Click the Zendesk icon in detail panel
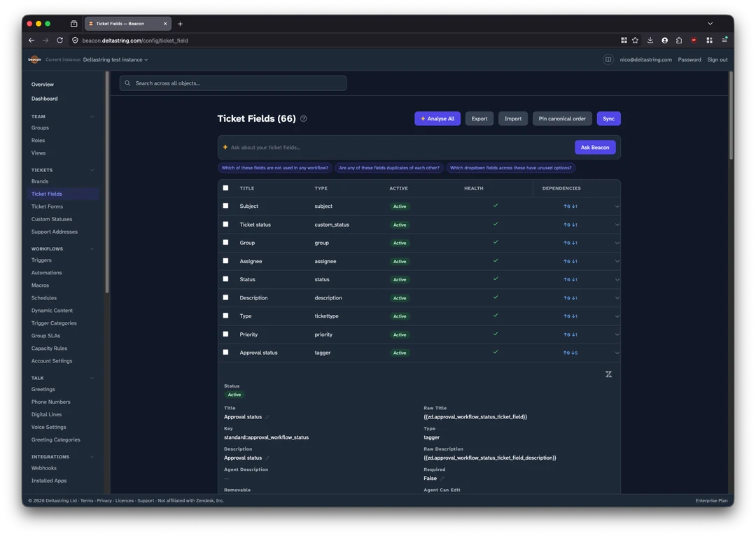 click(x=608, y=374)
